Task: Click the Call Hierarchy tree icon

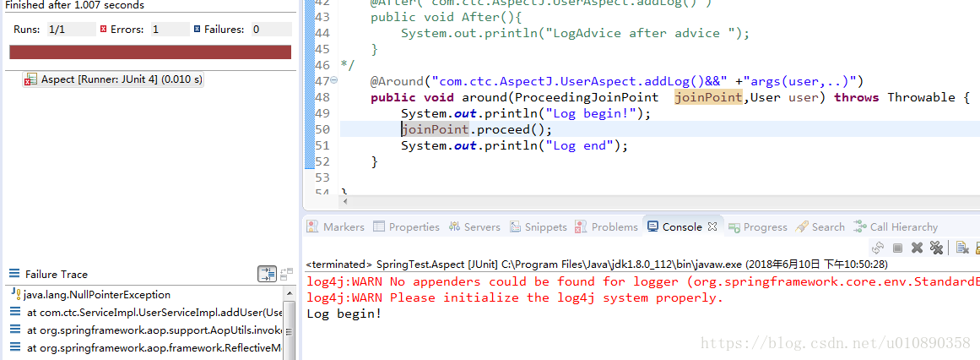Action: [x=861, y=226]
